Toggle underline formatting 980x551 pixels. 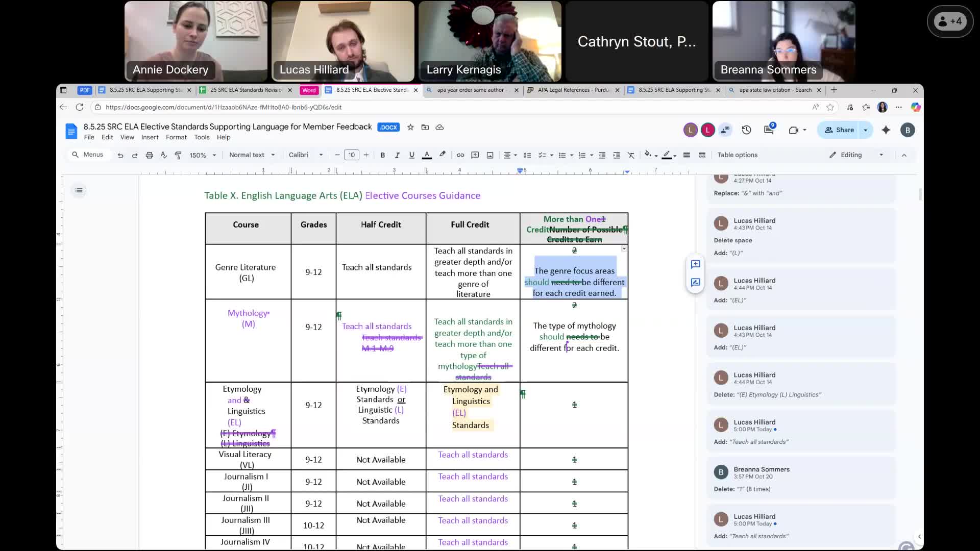[412, 155]
